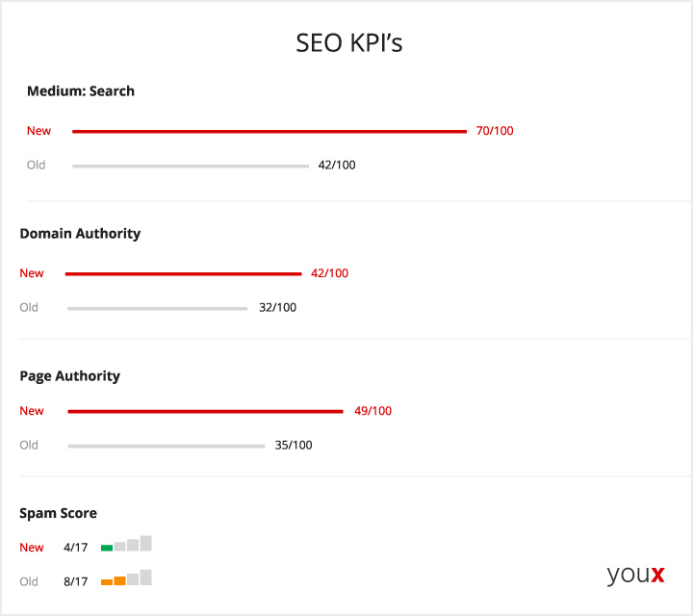The height and width of the screenshot is (616, 693).
Task: Click the 49/100 Page Authority value
Action: coord(373,411)
